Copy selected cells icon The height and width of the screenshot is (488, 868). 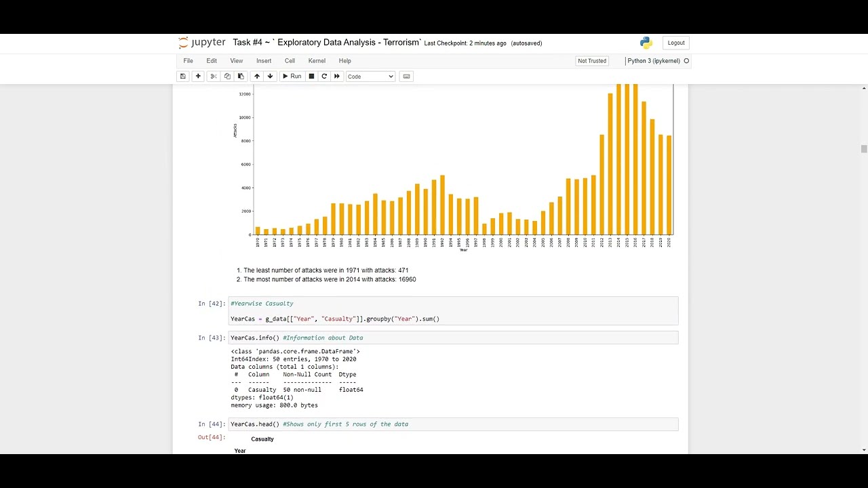coord(227,77)
